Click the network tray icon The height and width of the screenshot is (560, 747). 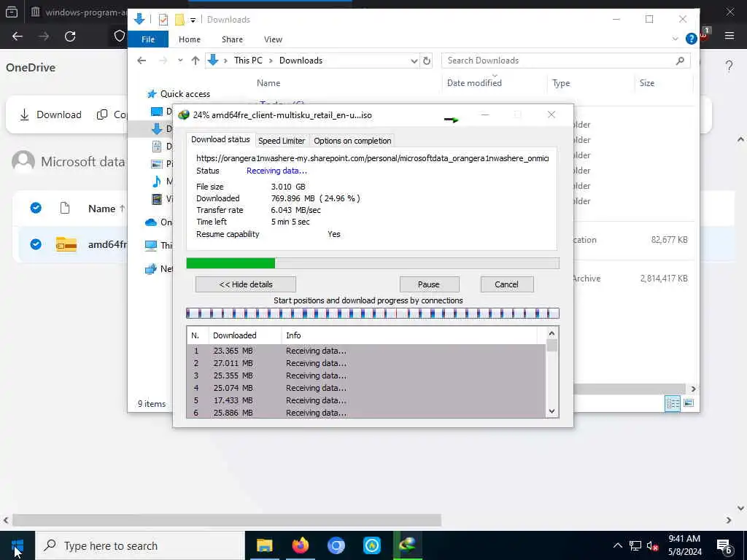coord(635,545)
